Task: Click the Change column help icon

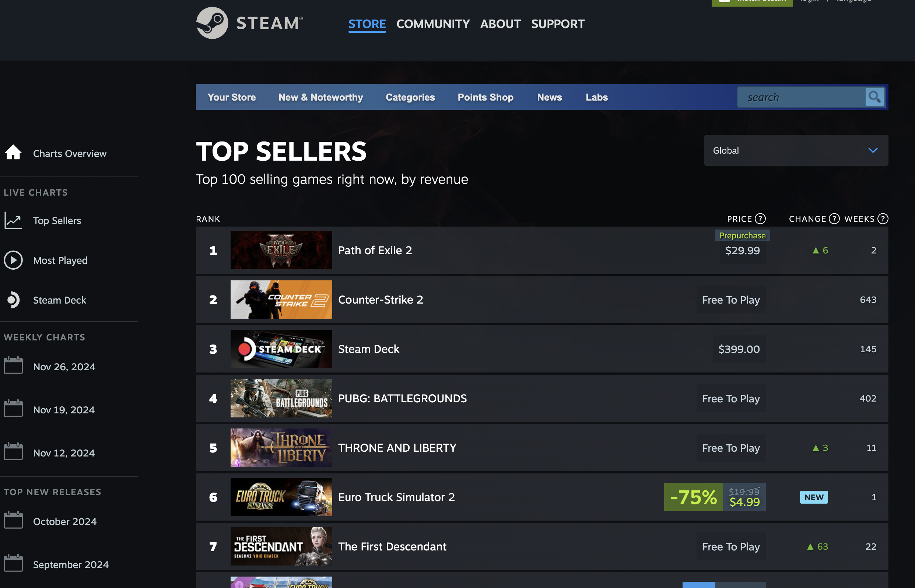Action: pyautogui.click(x=834, y=219)
